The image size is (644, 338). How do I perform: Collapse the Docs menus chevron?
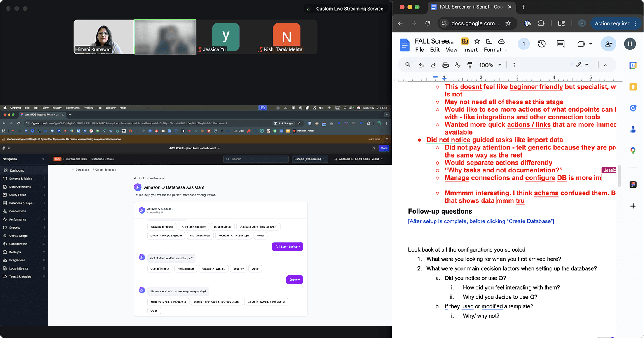click(x=606, y=65)
